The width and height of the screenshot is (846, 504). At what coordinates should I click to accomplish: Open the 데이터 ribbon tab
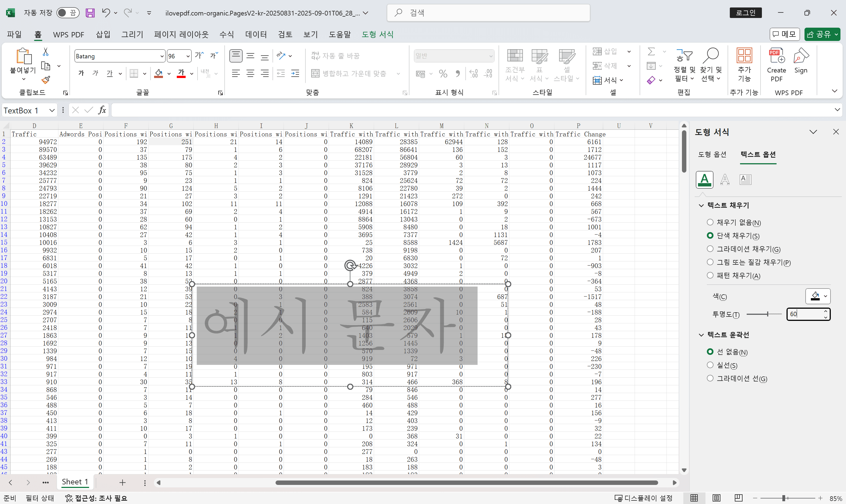256,34
